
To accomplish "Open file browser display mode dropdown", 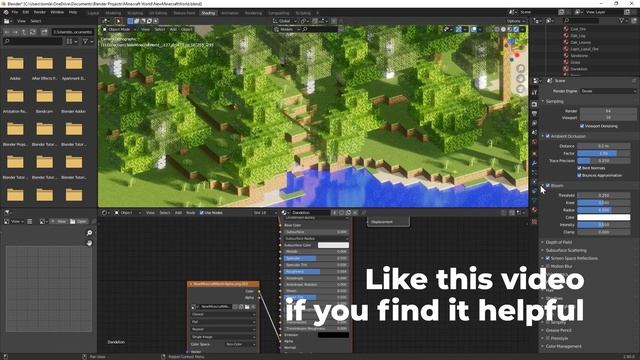I will (72, 41).
